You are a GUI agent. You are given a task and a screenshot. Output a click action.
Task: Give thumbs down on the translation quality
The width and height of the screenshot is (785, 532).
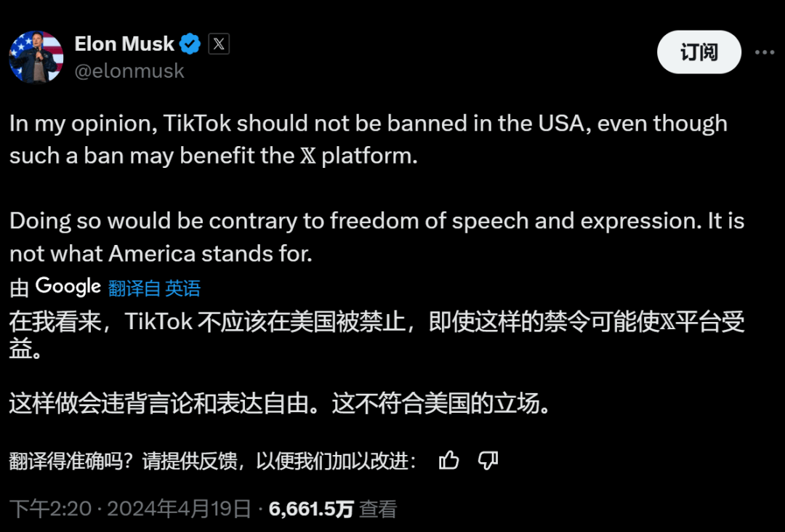click(x=488, y=460)
